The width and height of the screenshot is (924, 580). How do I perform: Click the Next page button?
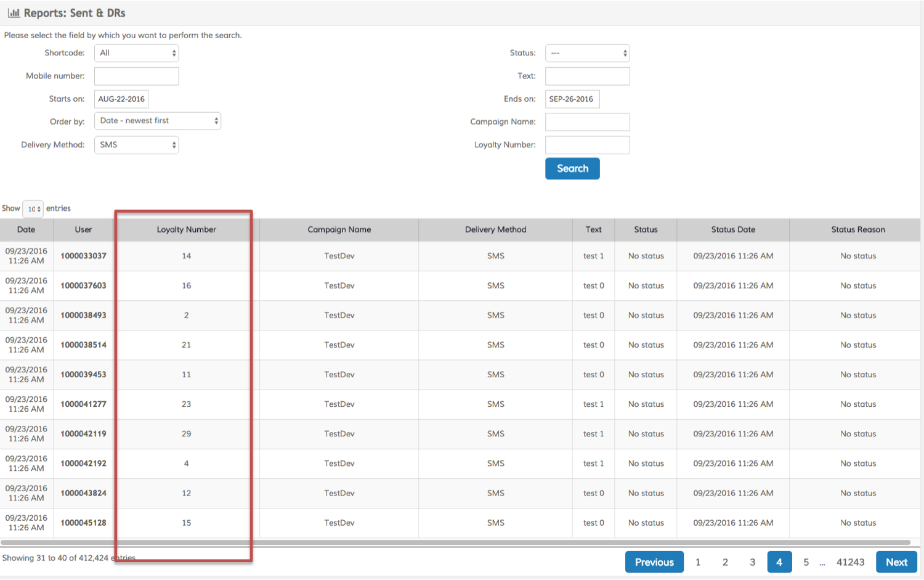[x=896, y=562]
